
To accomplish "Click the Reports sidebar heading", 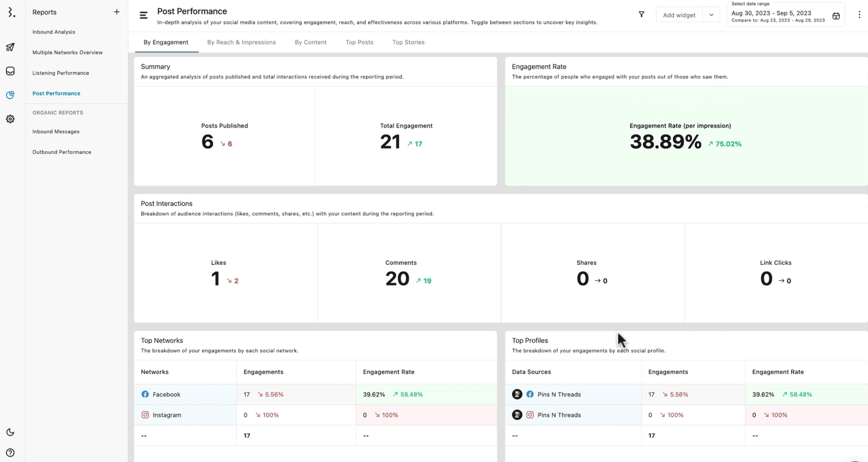I will [44, 12].
